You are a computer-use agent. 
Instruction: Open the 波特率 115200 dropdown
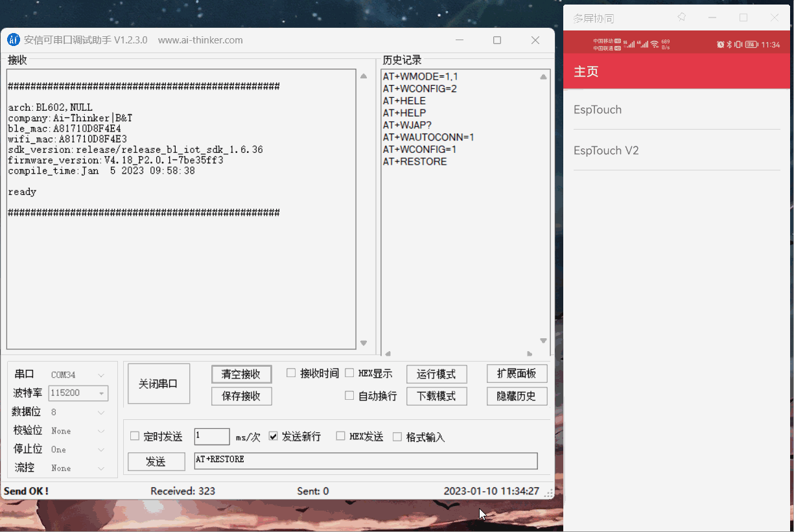[78, 393]
